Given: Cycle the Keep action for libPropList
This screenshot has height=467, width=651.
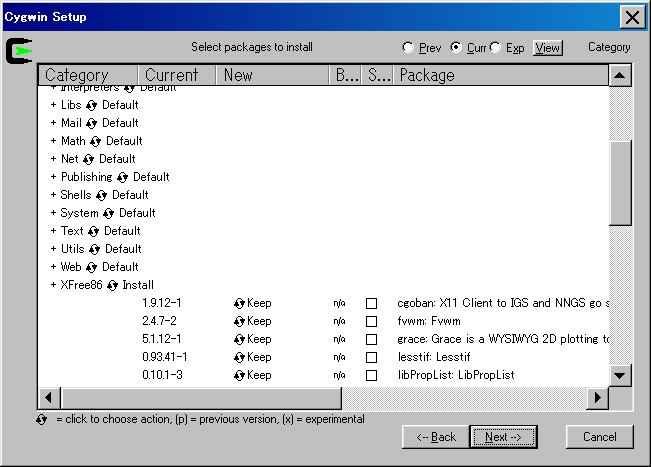Looking at the screenshot, I should (x=239, y=376).
